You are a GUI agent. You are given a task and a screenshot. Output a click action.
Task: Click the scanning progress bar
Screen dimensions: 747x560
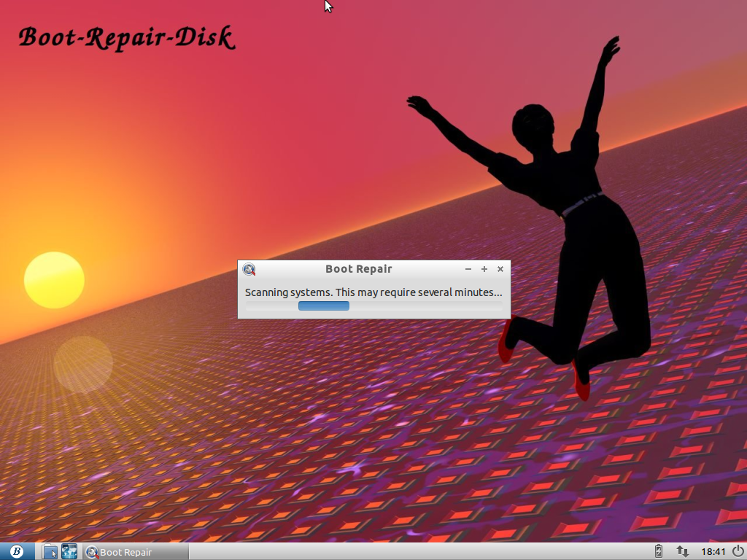pyautogui.click(x=374, y=306)
